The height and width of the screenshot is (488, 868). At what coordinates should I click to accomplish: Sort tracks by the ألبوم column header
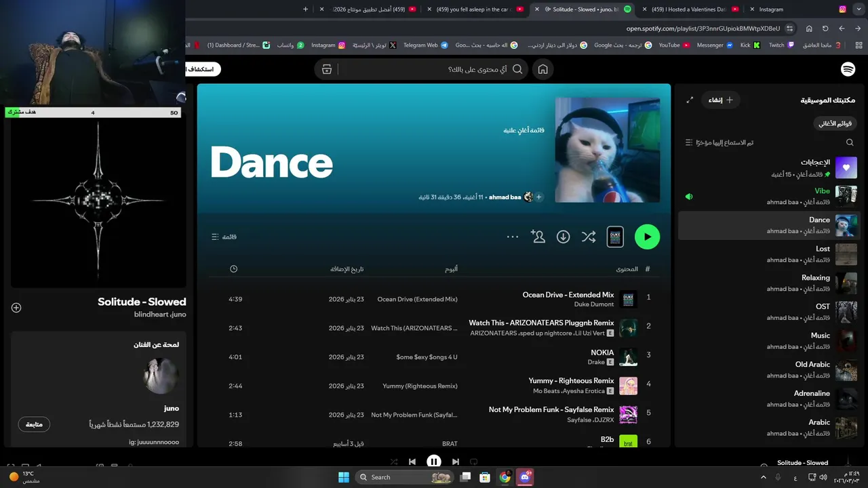(x=451, y=269)
